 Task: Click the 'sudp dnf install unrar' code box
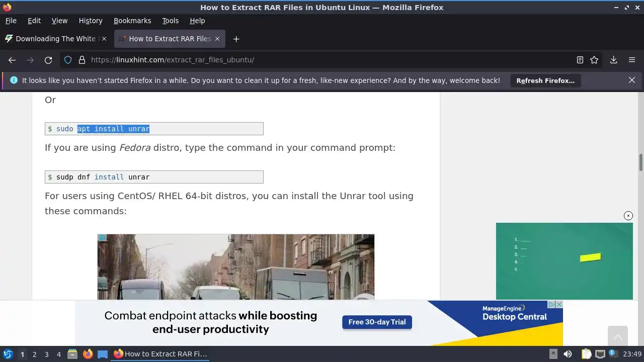[154, 177]
